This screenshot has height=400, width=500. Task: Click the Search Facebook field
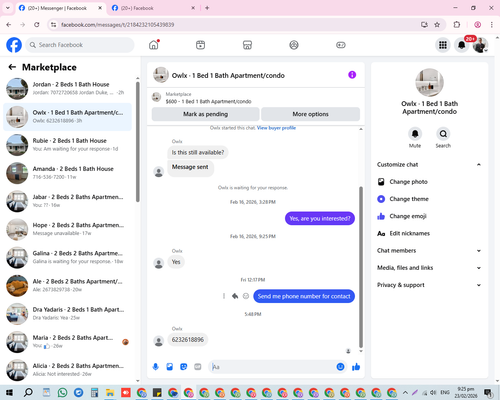(80, 45)
